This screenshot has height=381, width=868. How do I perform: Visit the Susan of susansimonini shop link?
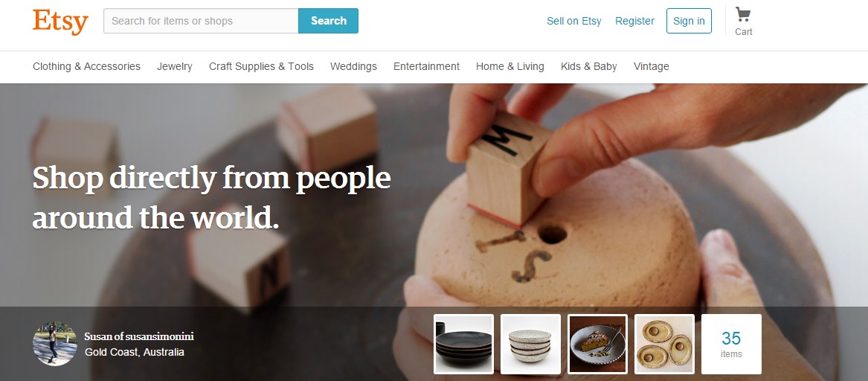click(139, 336)
